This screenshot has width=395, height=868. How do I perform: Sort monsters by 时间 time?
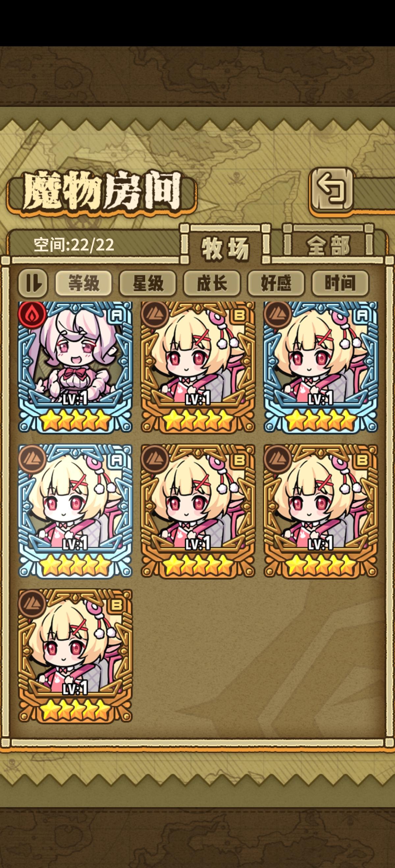340,283
